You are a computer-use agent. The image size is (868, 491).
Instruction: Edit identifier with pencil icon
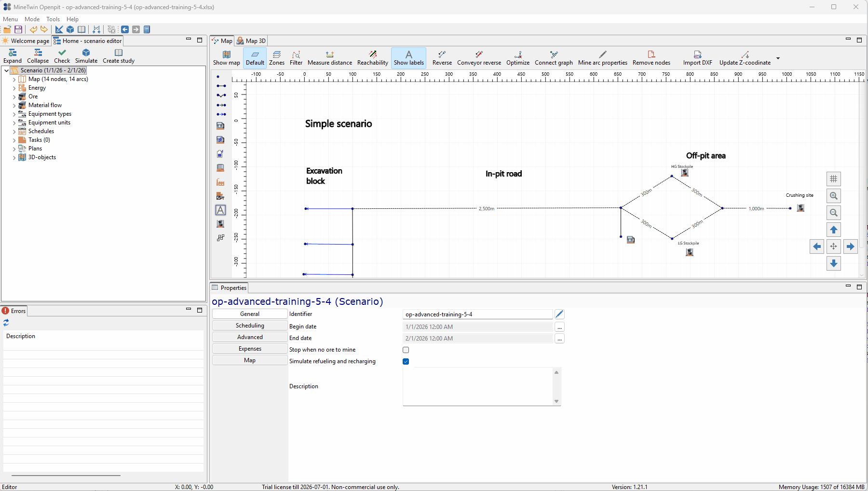tap(559, 314)
